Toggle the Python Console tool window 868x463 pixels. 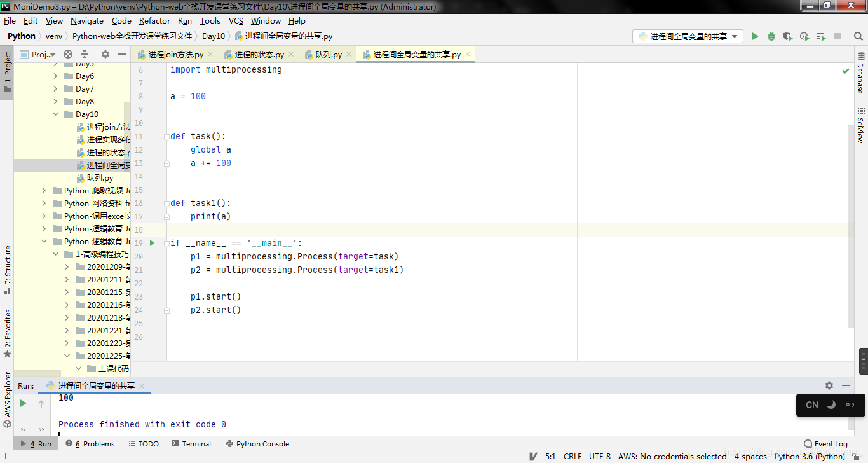[x=257, y=444]
